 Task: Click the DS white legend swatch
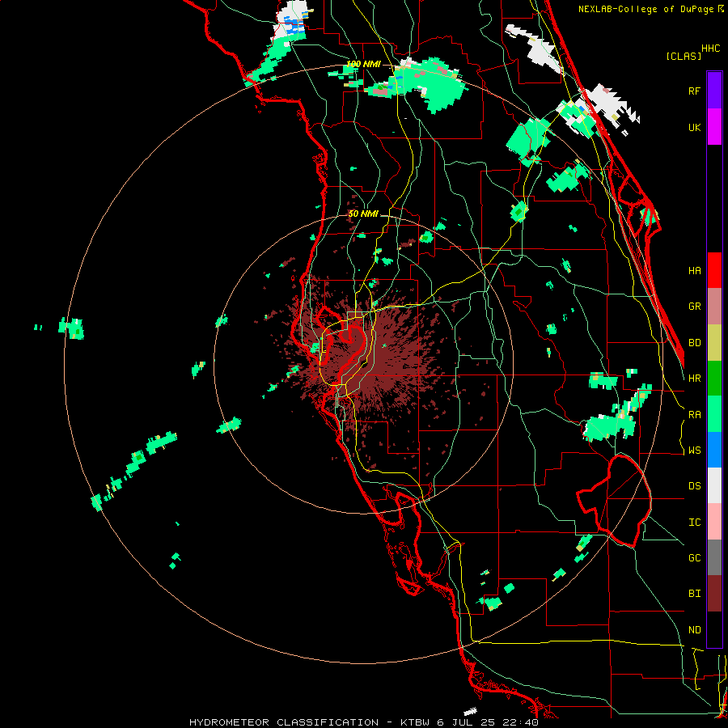click(x=714, y=485)
